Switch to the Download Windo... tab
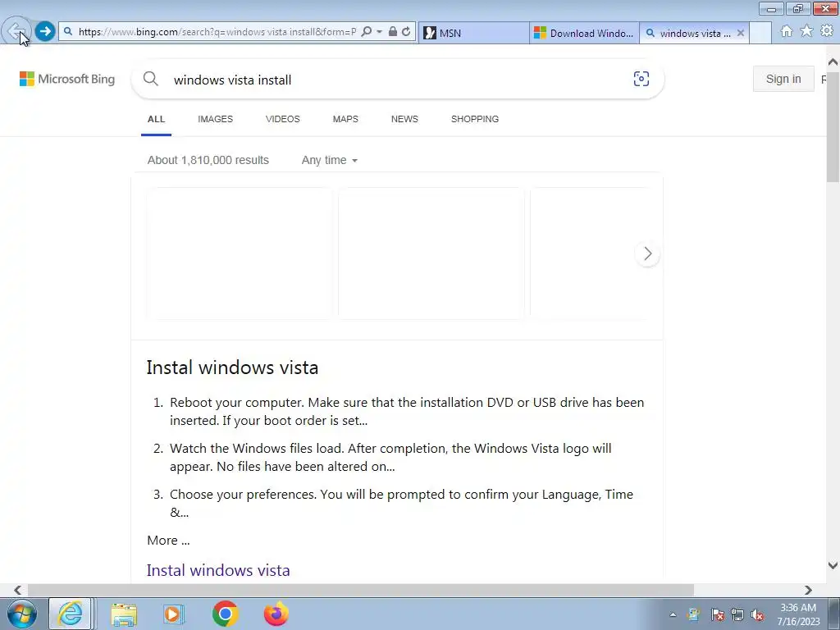 click(584, 33)
